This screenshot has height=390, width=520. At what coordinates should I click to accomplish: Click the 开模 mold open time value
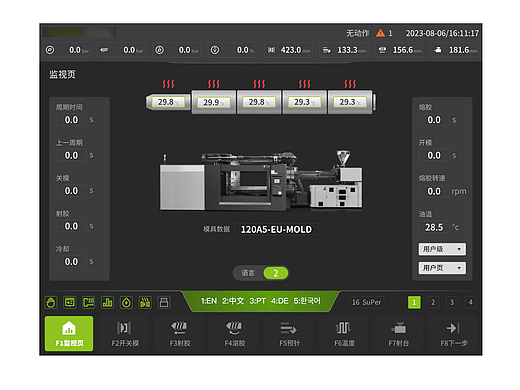pyautogui.click(x=434, y=155)
